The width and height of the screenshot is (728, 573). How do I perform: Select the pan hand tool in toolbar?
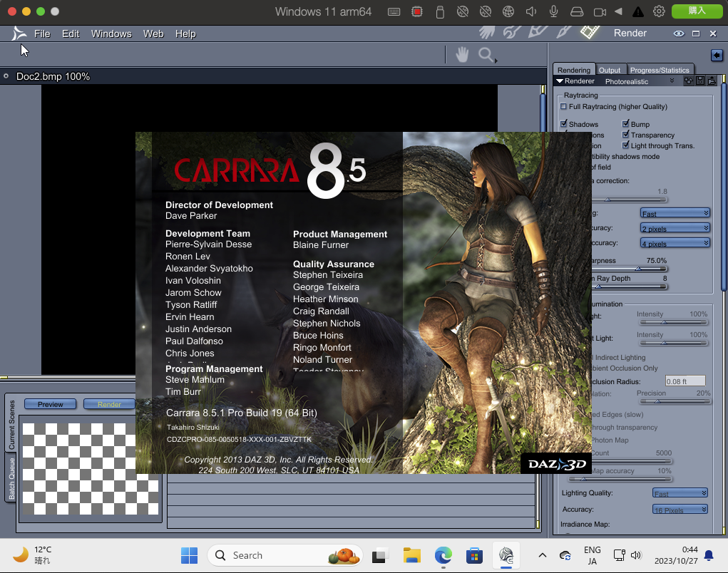pos(462,55)
